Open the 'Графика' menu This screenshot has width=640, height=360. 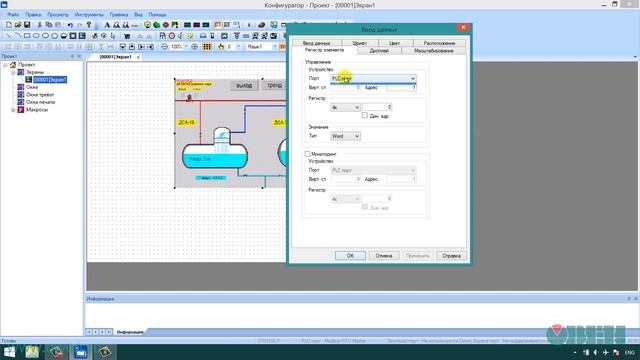119,14
